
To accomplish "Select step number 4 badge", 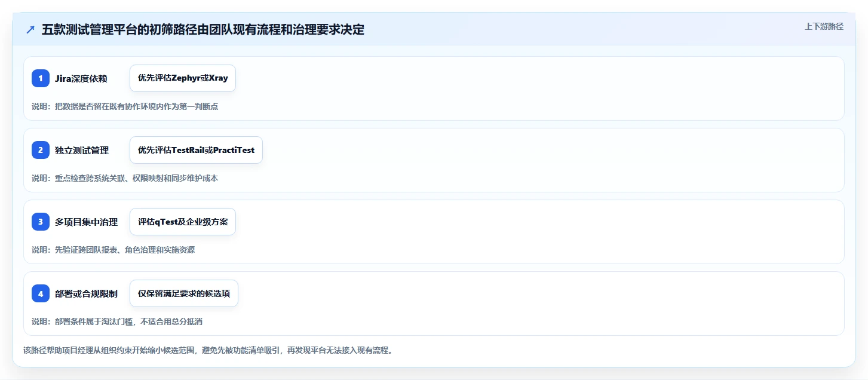I will pyautogui.click(x=41, y=293).
